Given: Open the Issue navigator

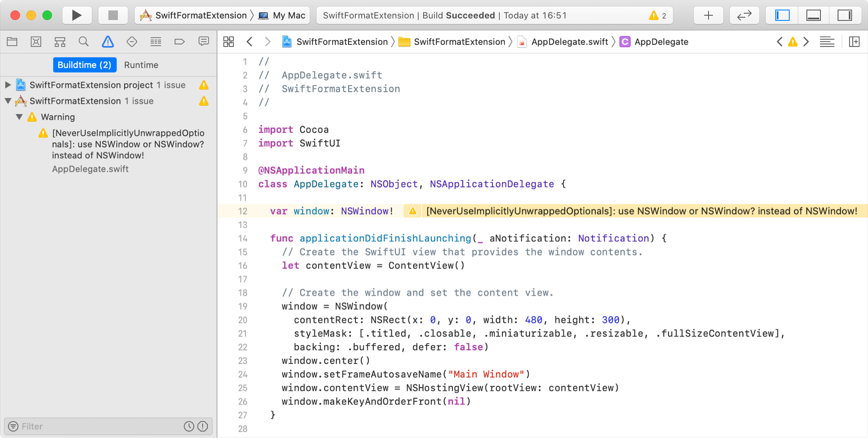Looking at the screenshot, I should [108, 41].
